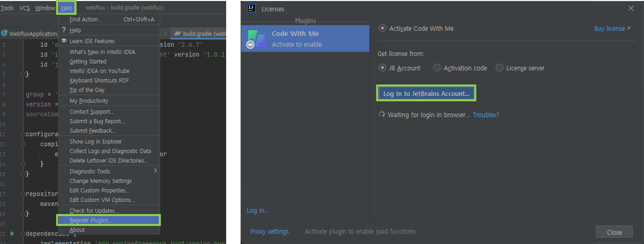The image size is (644, 244).
Task: Collapse the dependencies block fold marker
Action: tap(23, 234)
